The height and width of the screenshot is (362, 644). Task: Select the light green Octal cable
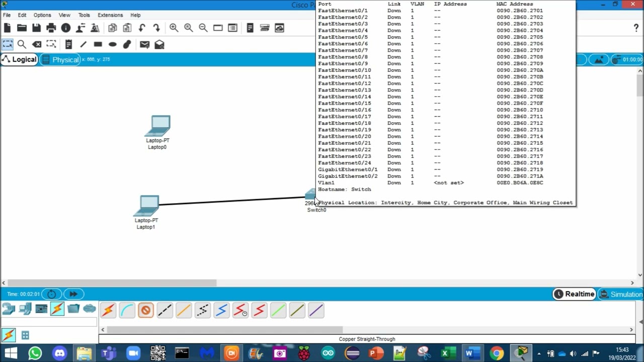click(x=278, y=310)
